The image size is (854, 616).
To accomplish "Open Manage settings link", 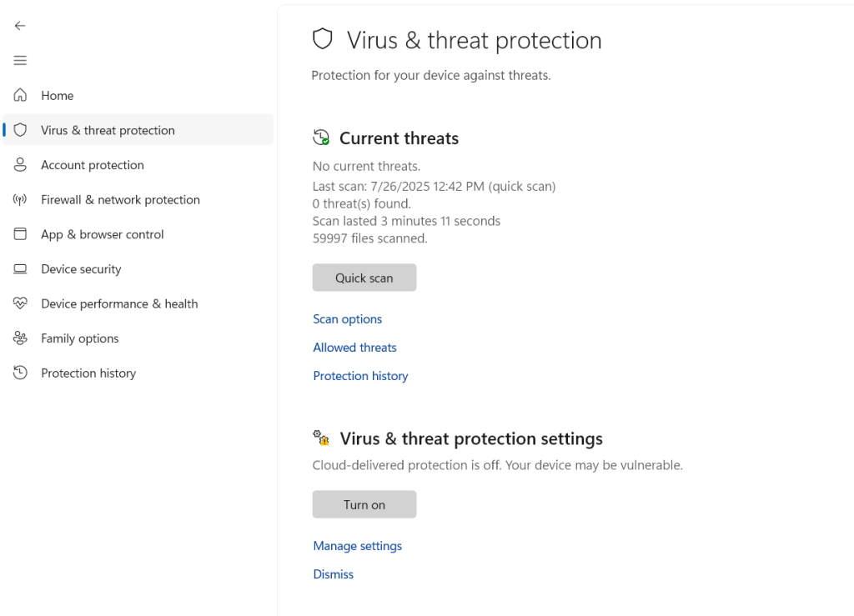I will click(x=357, y=546).
